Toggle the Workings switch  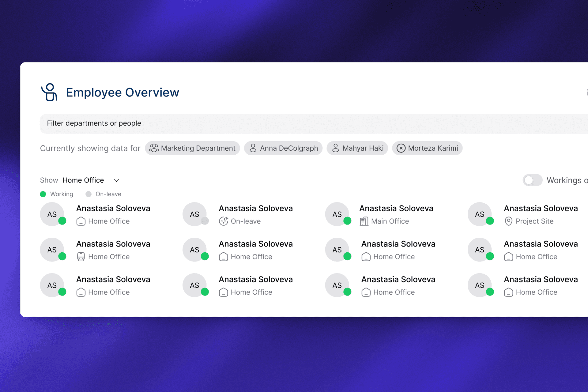(x=532, y=180)
